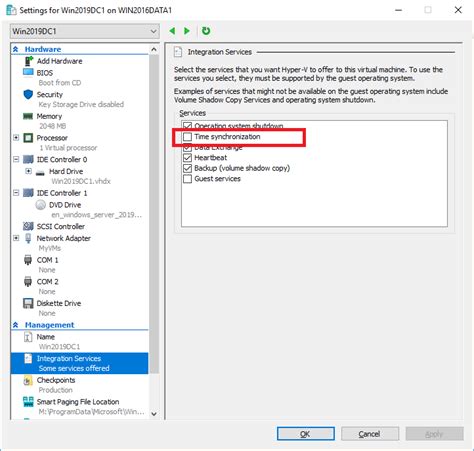The image size is (474, 451).
Task: Click the Memory chip icon
Action: tap(28, 116)
